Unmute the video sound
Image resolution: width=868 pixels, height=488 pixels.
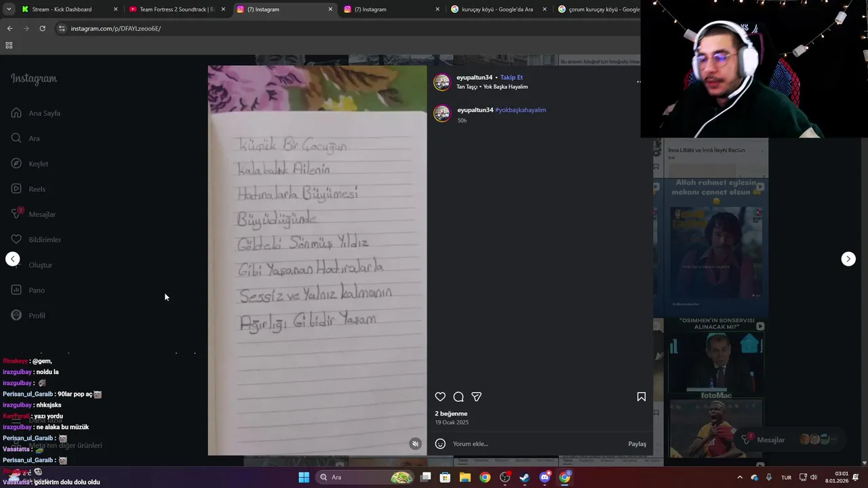pyautogui.click(x=416, y=444)
